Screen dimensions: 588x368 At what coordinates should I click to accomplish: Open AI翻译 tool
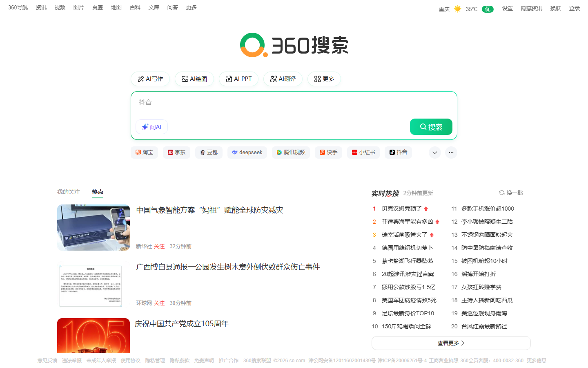[x=283, y=79]
